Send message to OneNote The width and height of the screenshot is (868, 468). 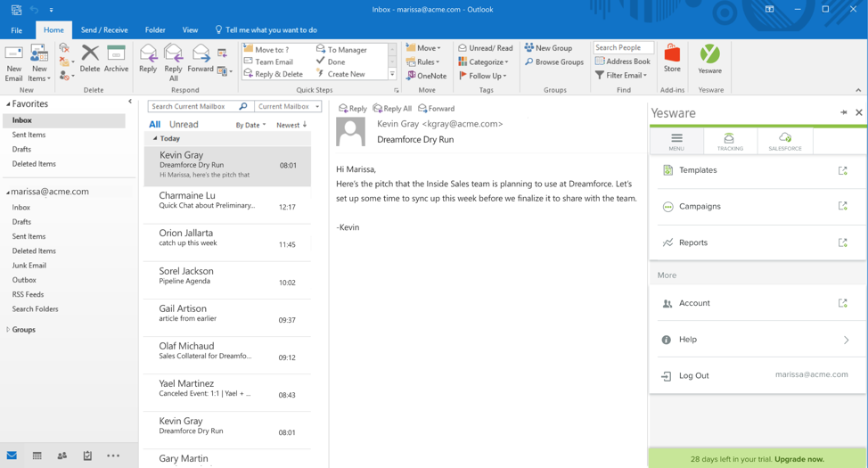coord(426,76)
